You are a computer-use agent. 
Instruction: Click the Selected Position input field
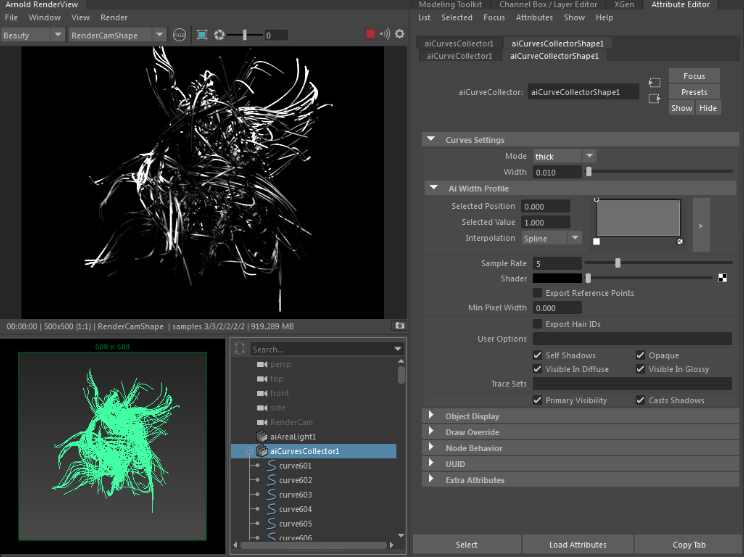pyautogui.click(x=545, y=206)
